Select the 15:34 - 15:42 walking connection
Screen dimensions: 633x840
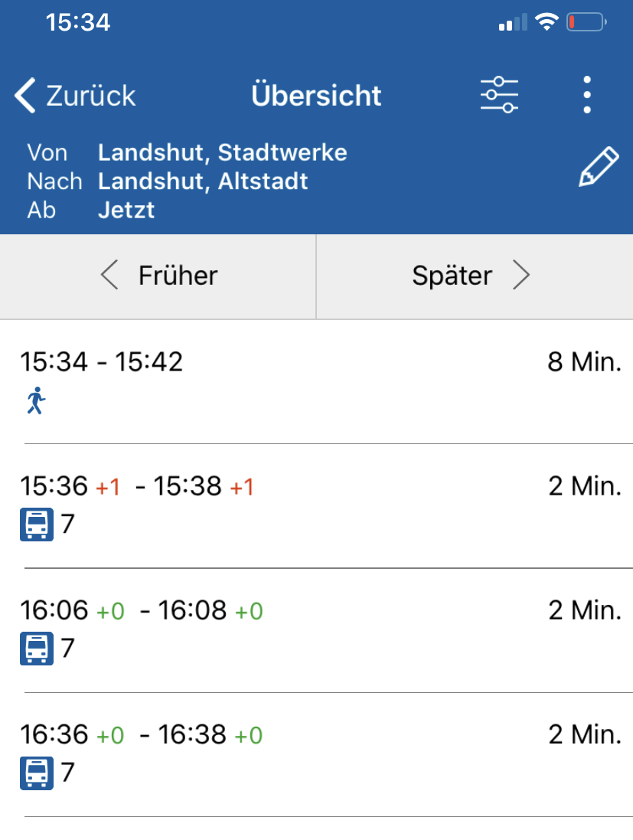click(x=316, y=381)
